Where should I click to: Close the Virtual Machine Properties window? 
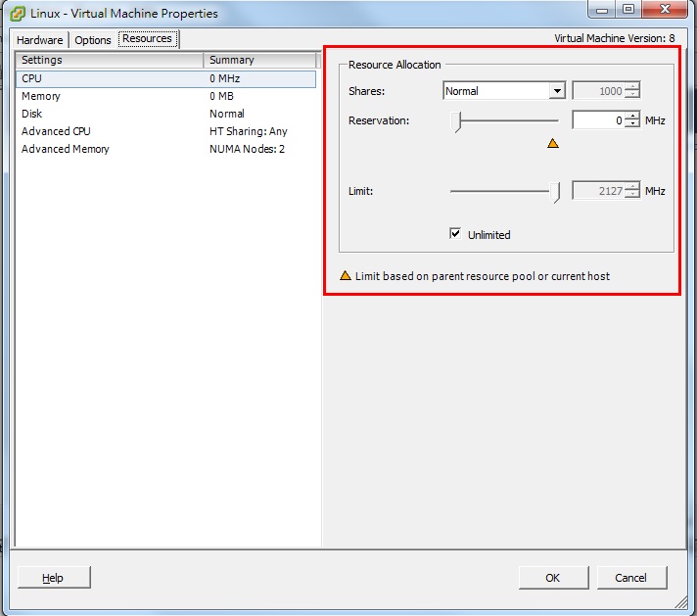tap(665, 10)
